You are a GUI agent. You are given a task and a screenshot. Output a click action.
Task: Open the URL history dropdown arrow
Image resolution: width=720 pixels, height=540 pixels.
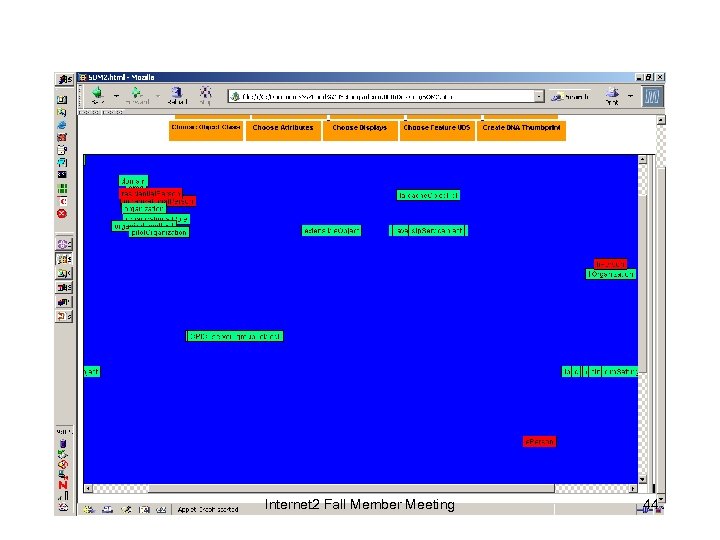pyautogui.click(x=539, y=96)
